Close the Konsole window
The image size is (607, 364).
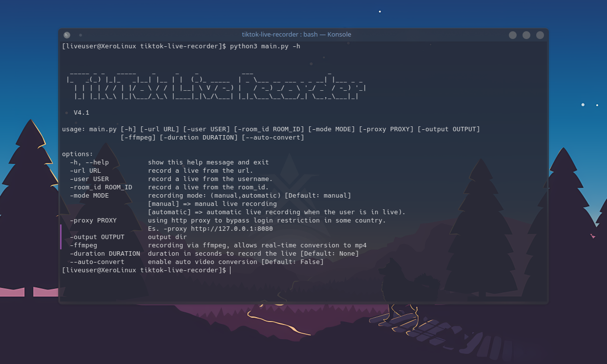(540, 35)
